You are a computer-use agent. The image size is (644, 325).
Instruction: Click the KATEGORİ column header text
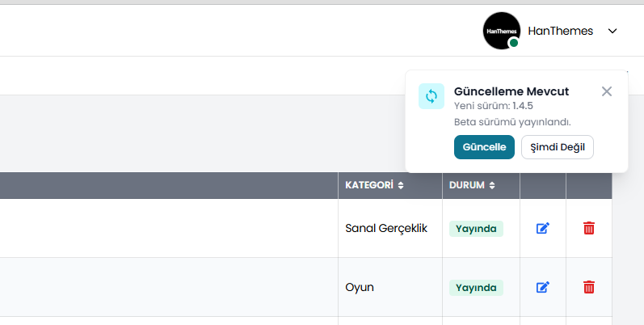(368, 185)
